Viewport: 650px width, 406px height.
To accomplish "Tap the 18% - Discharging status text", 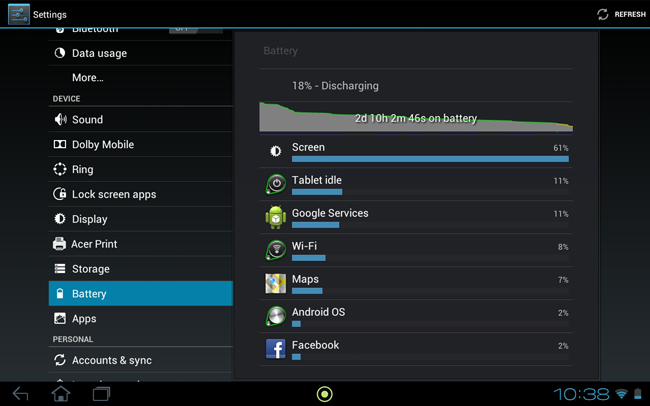I will tap(335, 86).
